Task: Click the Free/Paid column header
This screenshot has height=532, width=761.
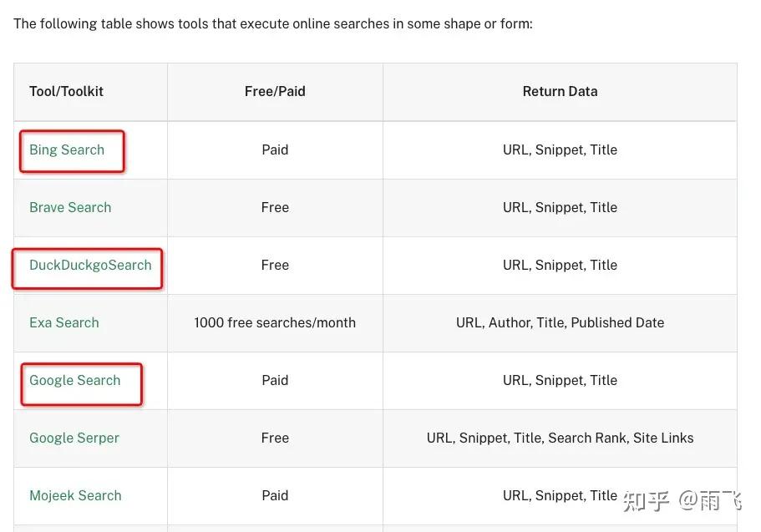Action: coord(275,92)
